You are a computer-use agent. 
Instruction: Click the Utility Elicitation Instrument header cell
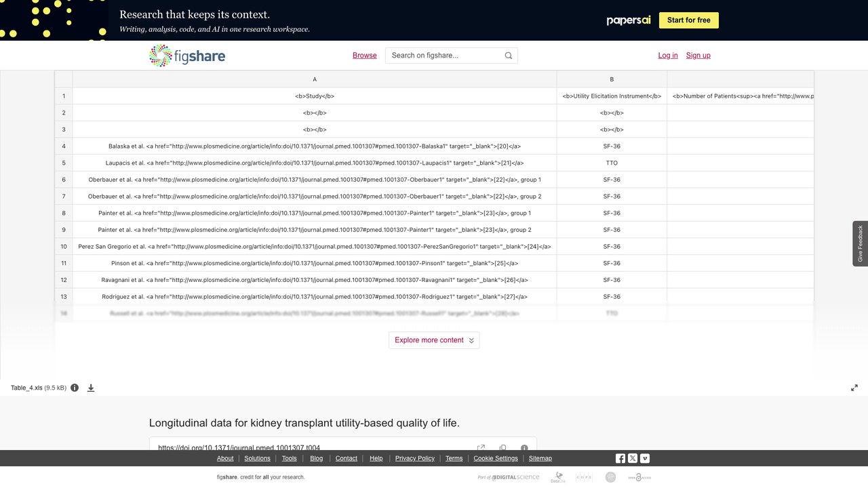[x=612, y=96]
